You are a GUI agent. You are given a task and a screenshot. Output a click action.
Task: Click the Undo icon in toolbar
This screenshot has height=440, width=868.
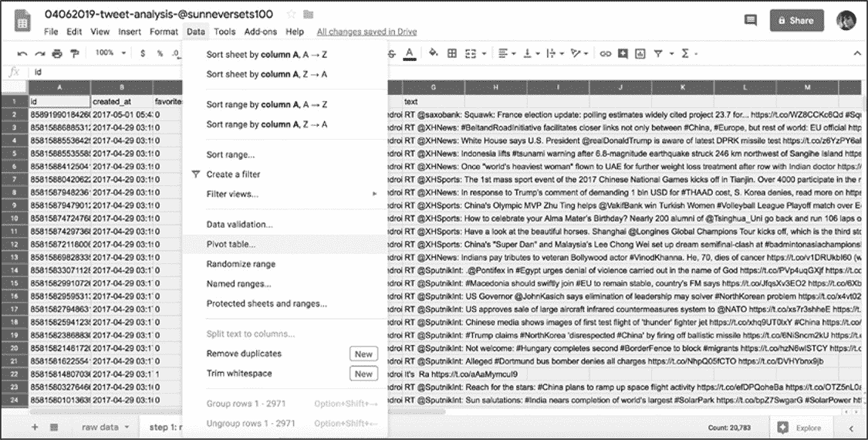21,54
